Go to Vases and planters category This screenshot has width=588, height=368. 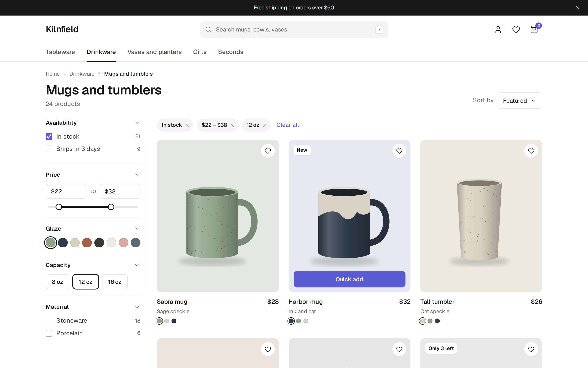155,52
